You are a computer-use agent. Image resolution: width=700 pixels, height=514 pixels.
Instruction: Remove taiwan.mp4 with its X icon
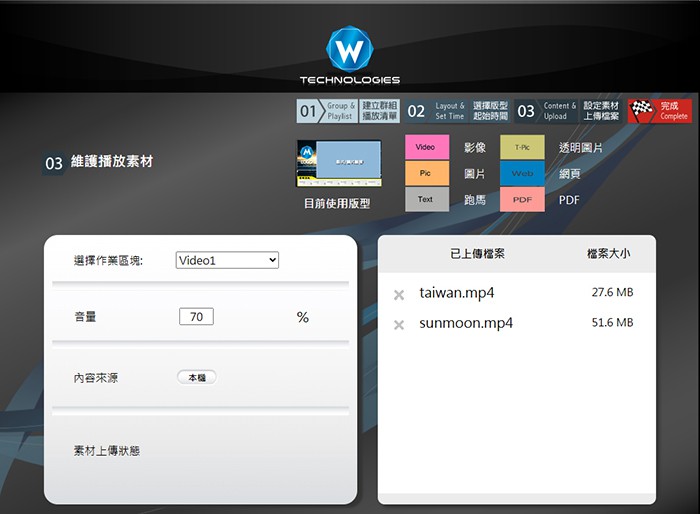(399, 295)
